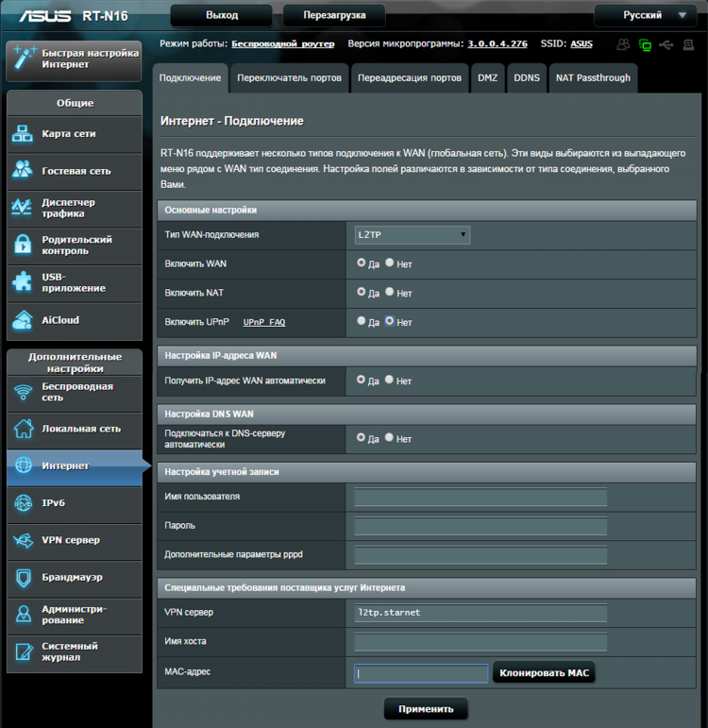Select Нет for automatic WAN IP address

(389, 380)
